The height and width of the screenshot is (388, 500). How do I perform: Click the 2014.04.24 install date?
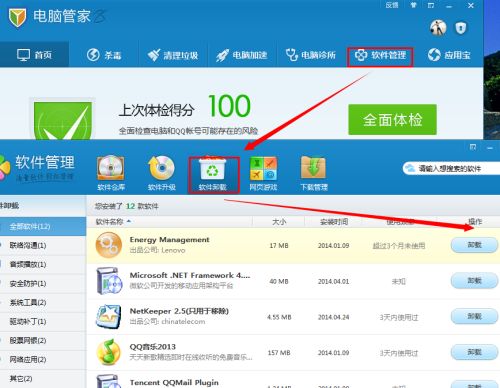[333, 317]
